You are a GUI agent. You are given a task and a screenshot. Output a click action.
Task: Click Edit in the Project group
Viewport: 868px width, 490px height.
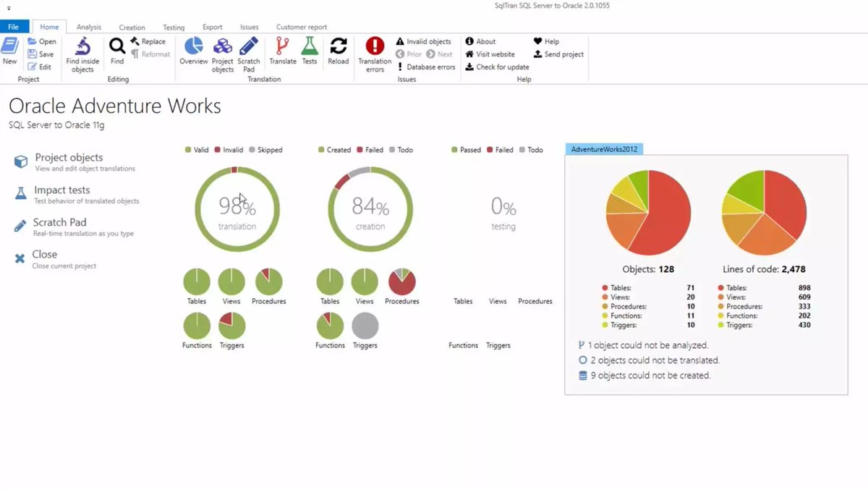39,67
